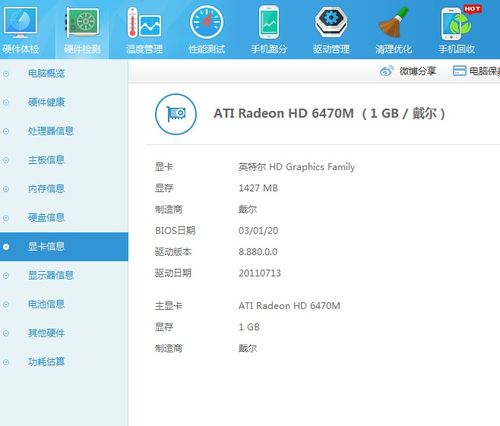Open 清理优化 broom icon
This screenshot has height=426, width=500.
pos(394,22)
